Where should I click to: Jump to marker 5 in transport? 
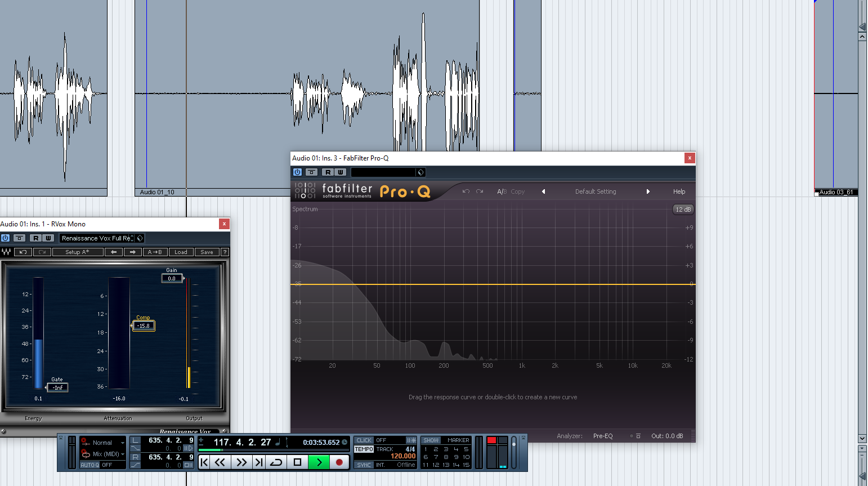[466, 449]
